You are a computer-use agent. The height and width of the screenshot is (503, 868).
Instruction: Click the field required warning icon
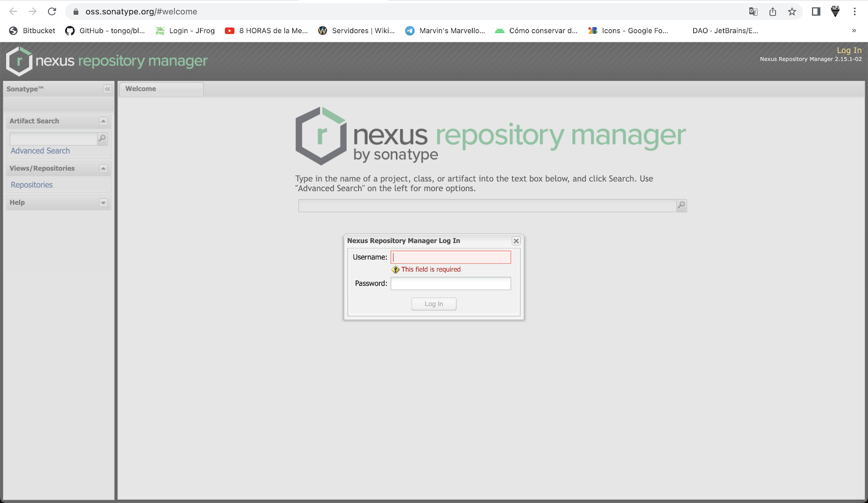(x=395, y=270)
